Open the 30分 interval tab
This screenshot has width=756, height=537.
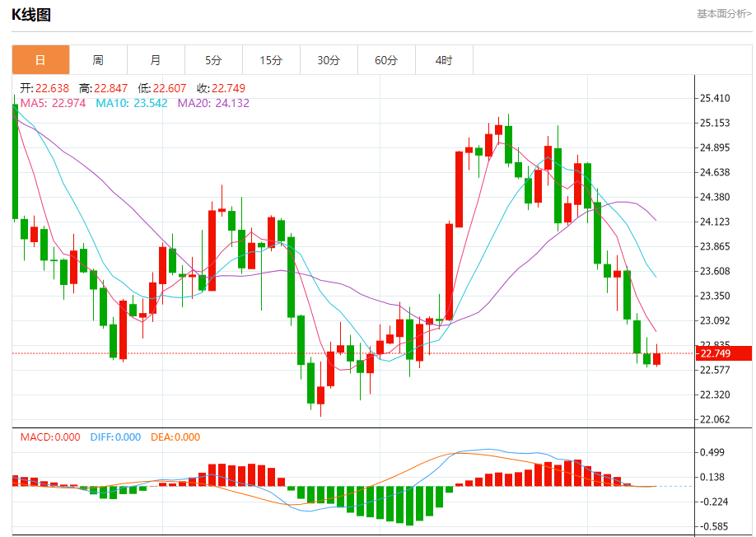329,60
